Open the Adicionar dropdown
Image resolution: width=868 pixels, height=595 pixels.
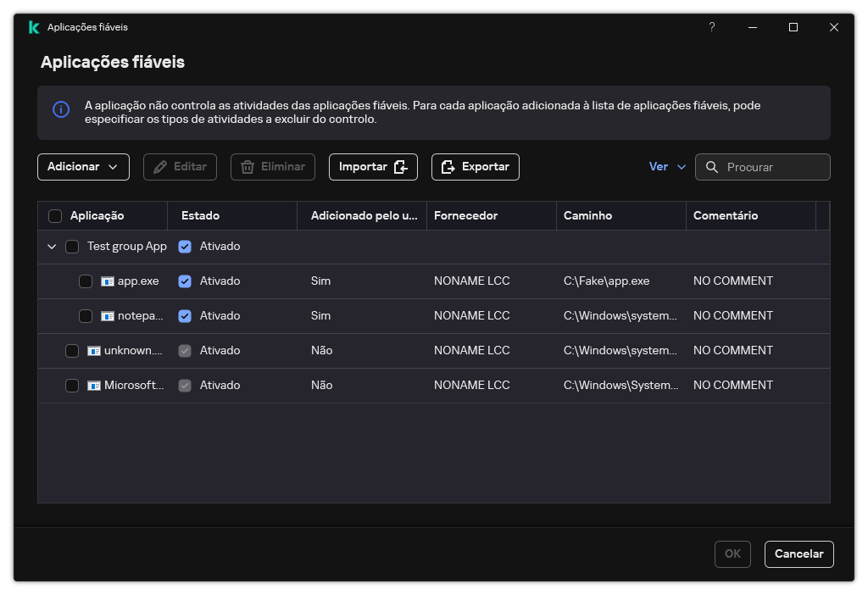[83, 167]
